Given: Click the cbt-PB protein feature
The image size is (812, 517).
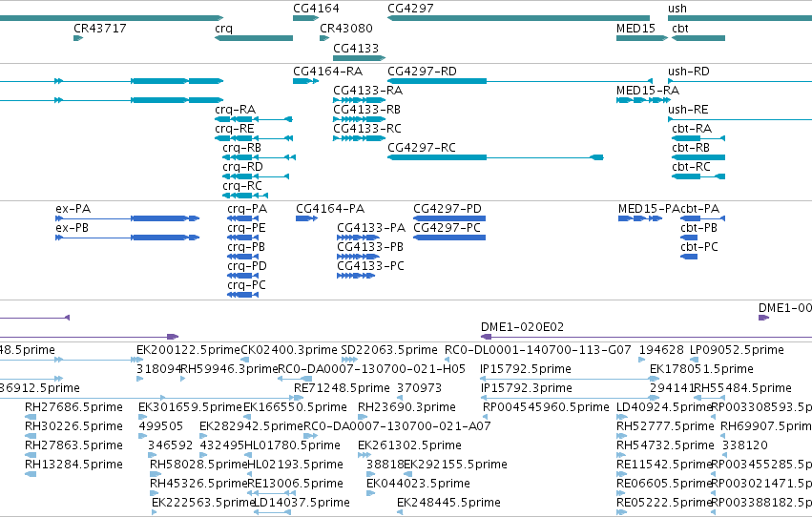Looking at the screenshot, I should point(689,238).
